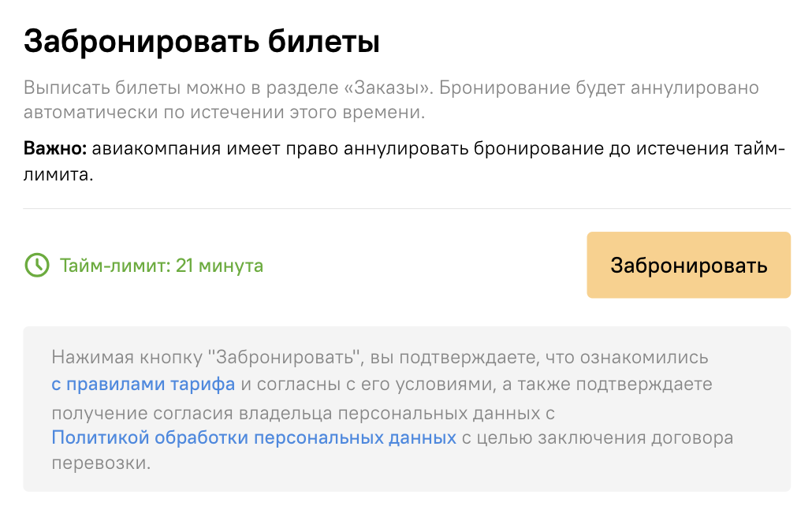This screenshot has height=517, width=812.
Task: Click the «21 минута» time value
Action: 220,266
